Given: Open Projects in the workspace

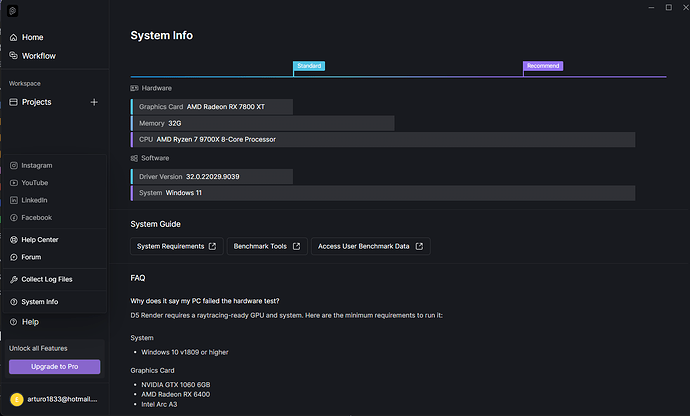Looking at the screenshot, I should coord(36,102).
